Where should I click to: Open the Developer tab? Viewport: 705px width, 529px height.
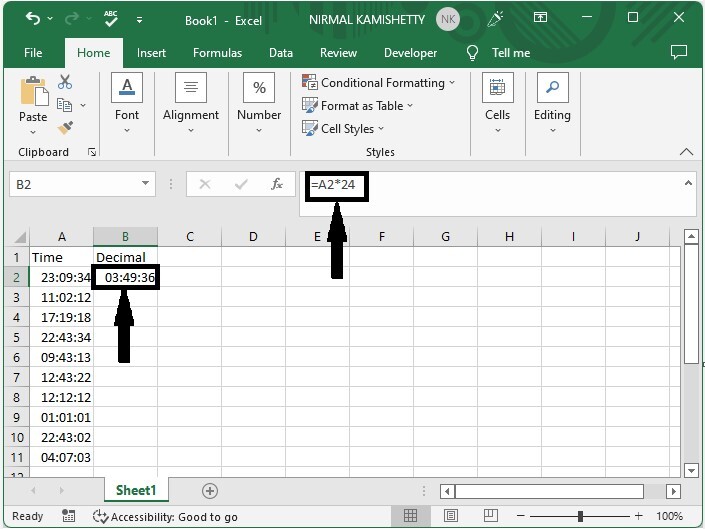411,53
